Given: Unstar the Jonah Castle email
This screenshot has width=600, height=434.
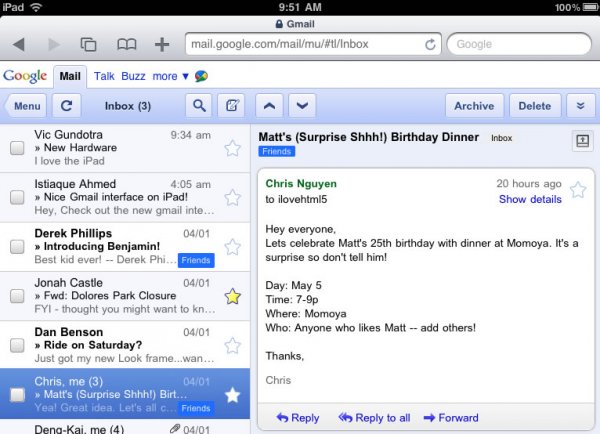Looking at the screenshot, I should 232,297.
